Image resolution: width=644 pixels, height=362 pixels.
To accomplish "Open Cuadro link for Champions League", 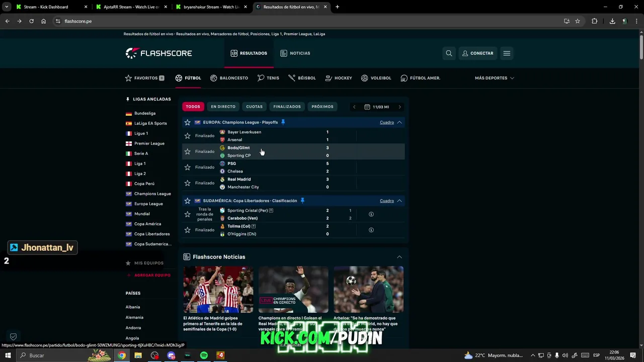I will [387, 122].
